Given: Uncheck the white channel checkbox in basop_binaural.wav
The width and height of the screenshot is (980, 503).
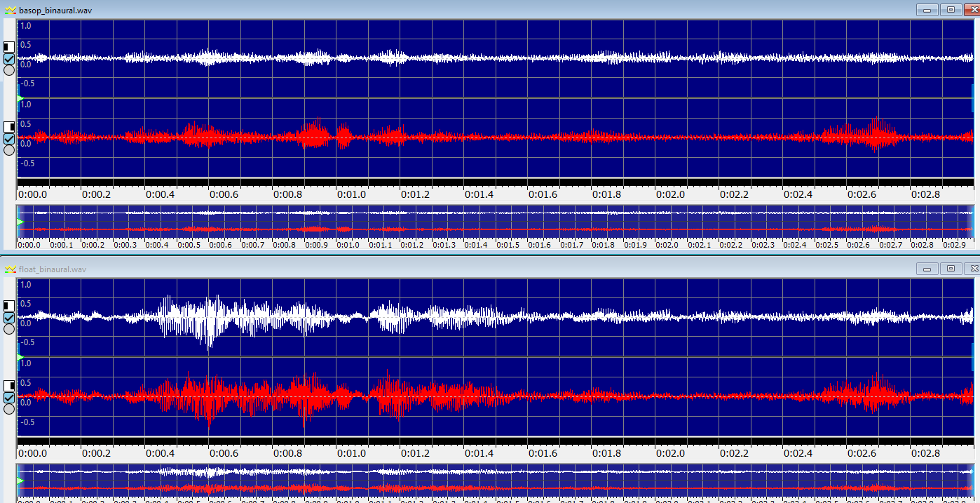Looking at the screenshot, I should (9, 59).
